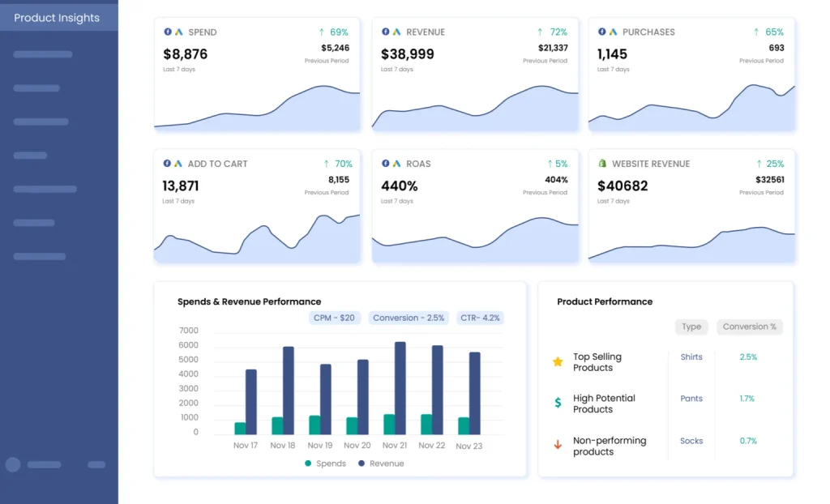Click the Shopify icon on WEBSITE REVENUE card
830x504 pixels.
(601, 163)
